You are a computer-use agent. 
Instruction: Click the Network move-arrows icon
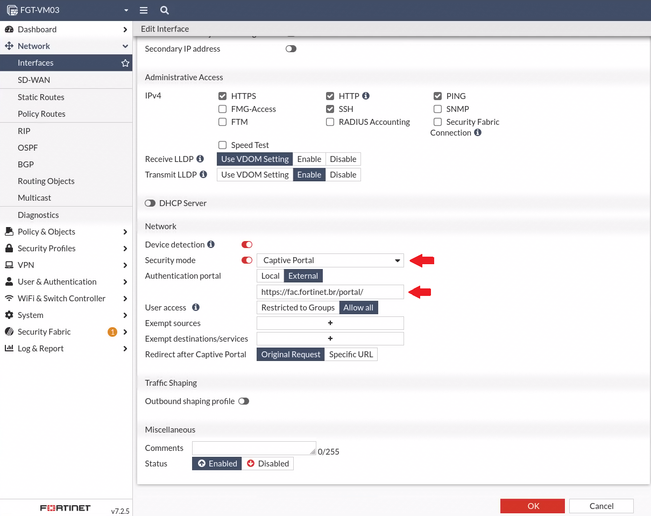(9, 46)
